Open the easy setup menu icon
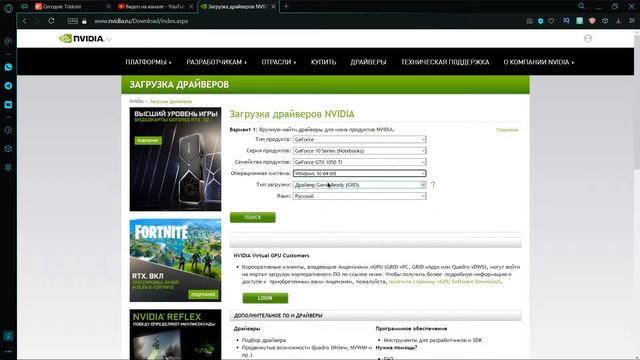Screen dimensions: 640x360 tap(631, 21)
